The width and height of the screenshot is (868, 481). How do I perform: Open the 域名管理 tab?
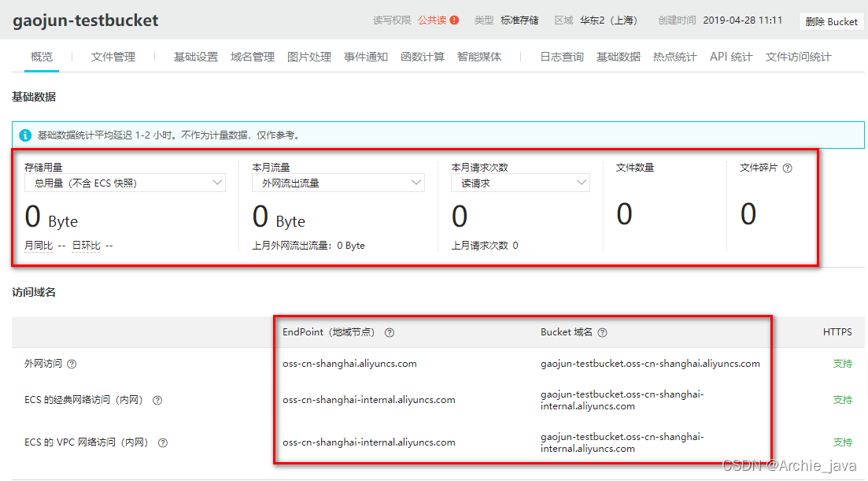(253, 57)
